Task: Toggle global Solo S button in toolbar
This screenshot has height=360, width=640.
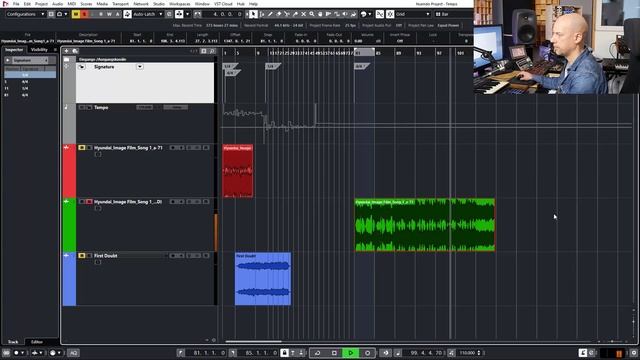Action: point(84,14)
